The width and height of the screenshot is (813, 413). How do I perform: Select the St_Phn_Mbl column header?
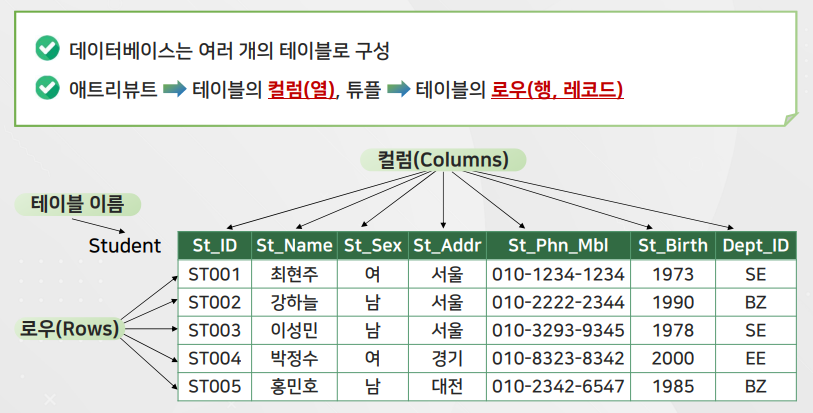pyautogui.click(x=558, y=245)
